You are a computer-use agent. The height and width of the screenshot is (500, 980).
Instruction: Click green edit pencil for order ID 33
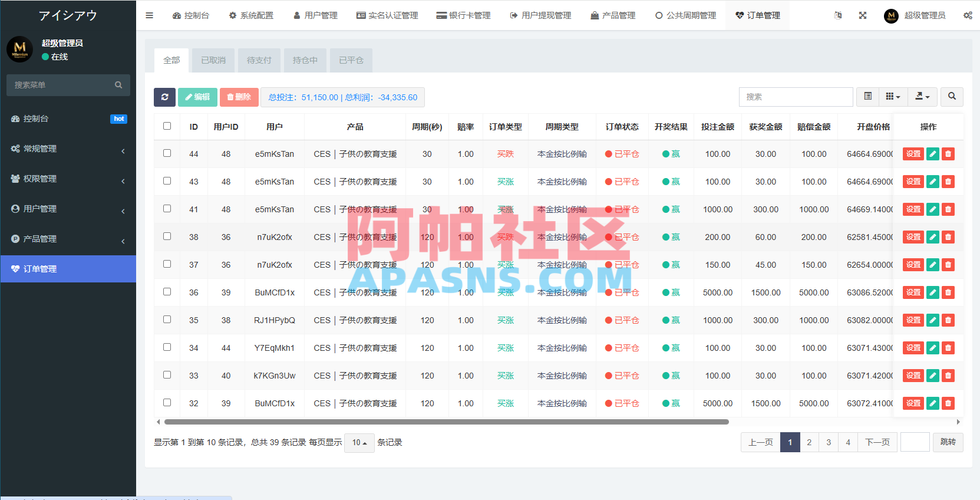933,376
